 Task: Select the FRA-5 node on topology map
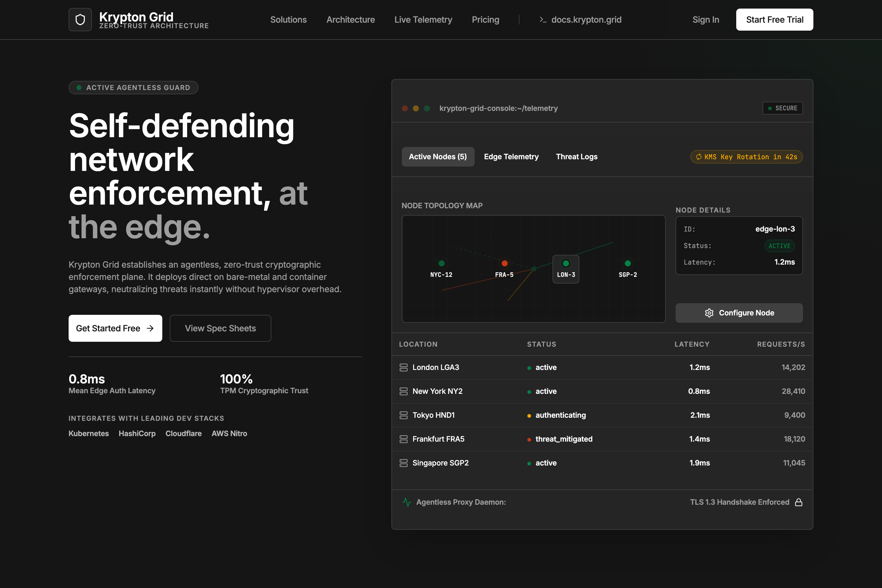click(x=504, y=269)
